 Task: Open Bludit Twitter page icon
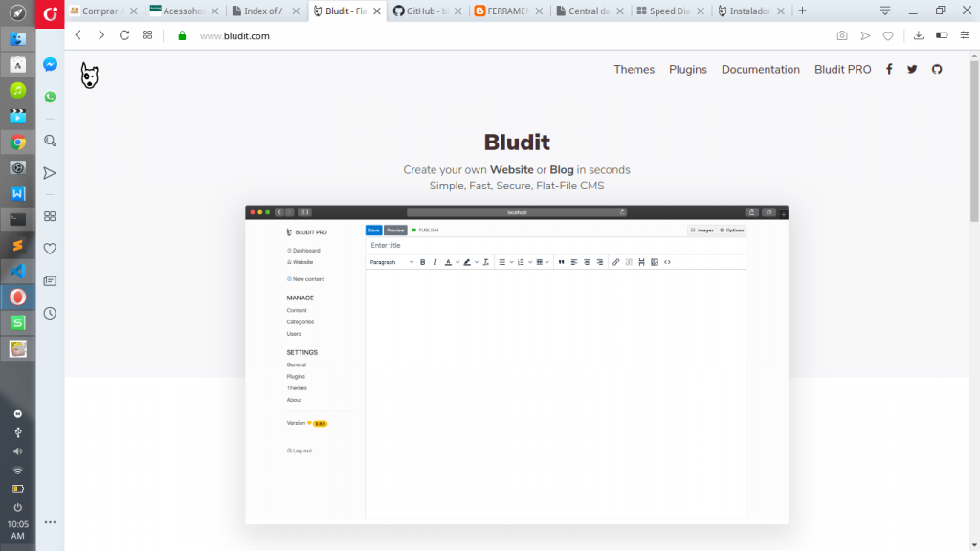[x=912, y=69]
